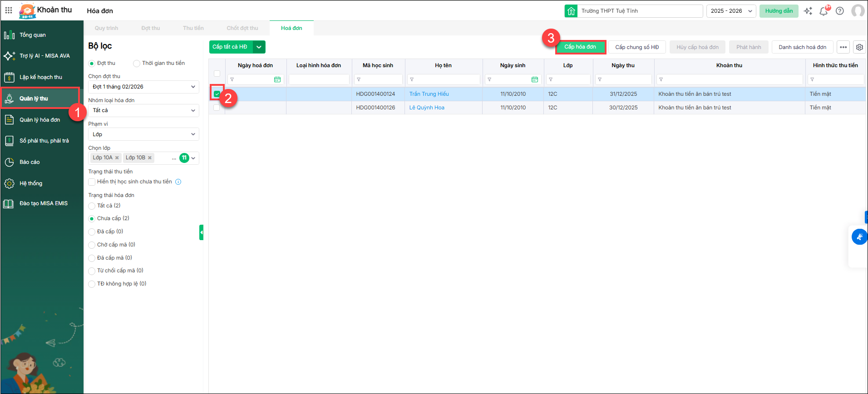Check the Lê Quỳnh Hoa row checkbox
Image resolution: width=868 pixels, height=394 pixels.
point(217,108)
